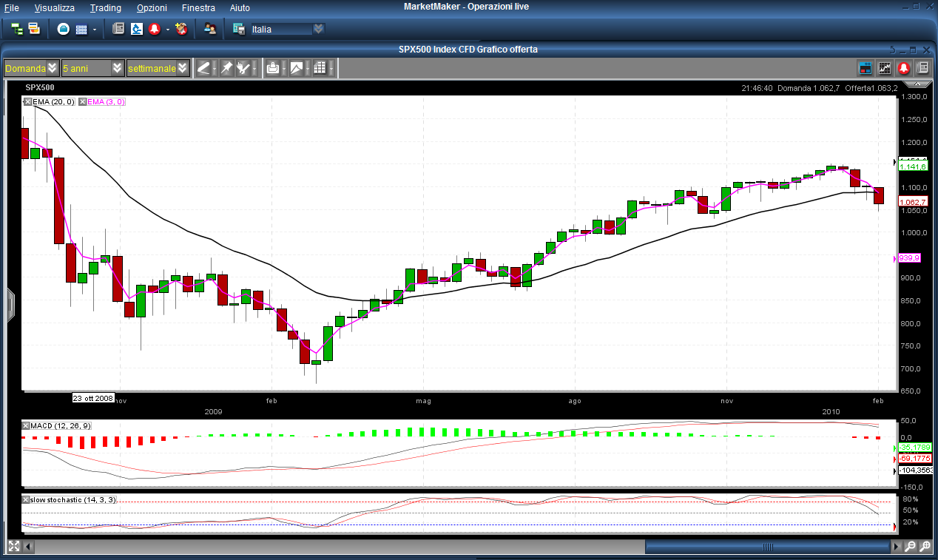Select the line drawing tool

click(204, 68)
